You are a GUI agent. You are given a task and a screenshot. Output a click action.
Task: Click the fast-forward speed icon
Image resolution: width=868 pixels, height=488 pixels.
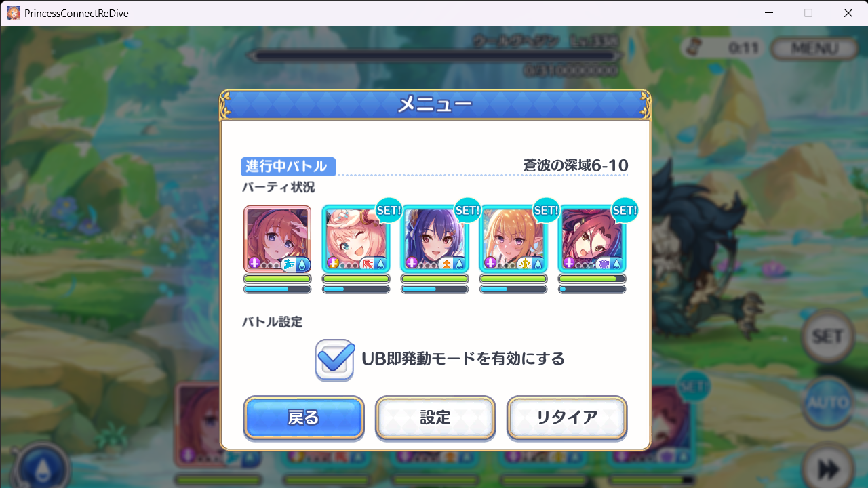tap(827, 468)
